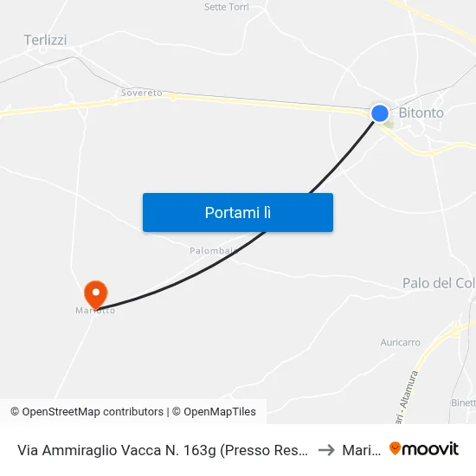476x476 pixels.
Task: Open the OpenStreetMap contributors attribution link
Action: [x=87, y=412]
